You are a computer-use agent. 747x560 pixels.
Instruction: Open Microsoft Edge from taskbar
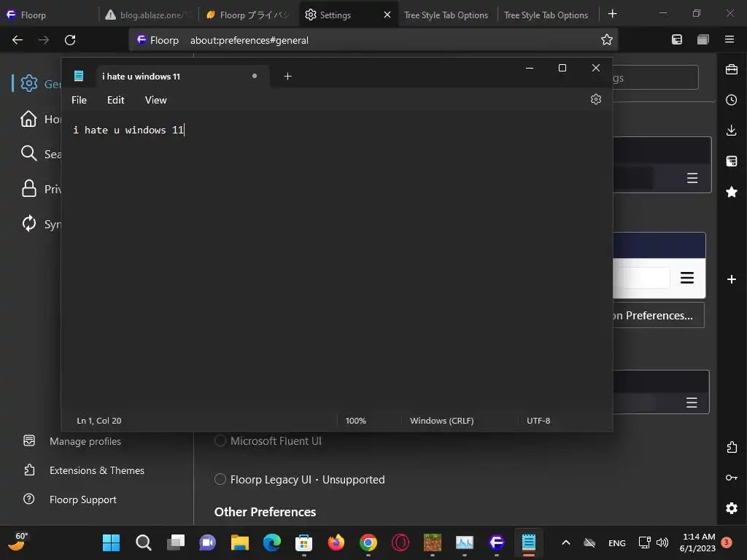point(271,542)
